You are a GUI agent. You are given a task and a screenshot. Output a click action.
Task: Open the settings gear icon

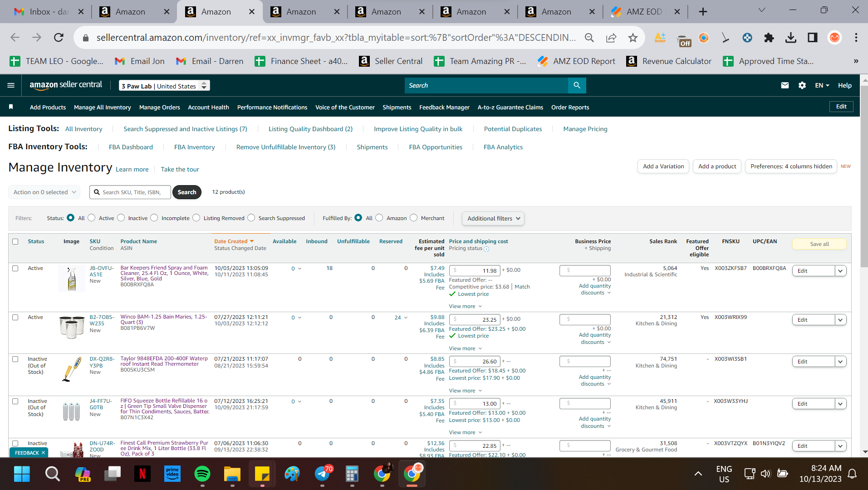tap(802, 85)
